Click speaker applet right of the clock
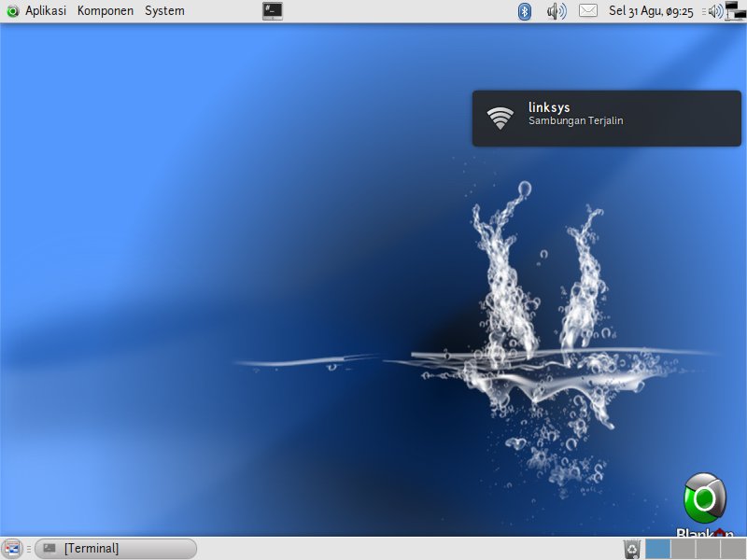Image resolution: width=747 pixels, height=560 pixels. point(714,11)
